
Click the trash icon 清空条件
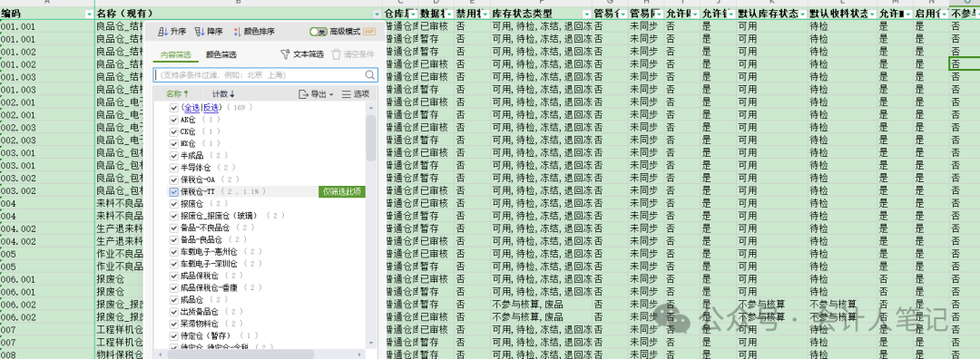(337, 54)
